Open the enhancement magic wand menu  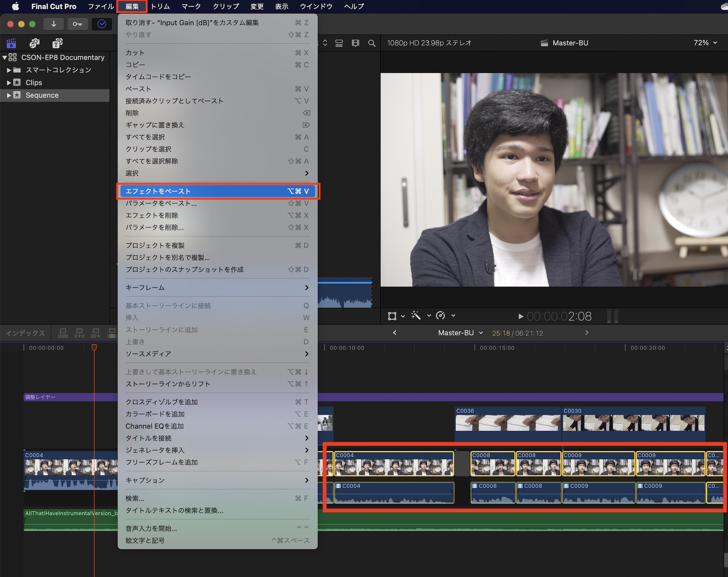tap(416, 315)
